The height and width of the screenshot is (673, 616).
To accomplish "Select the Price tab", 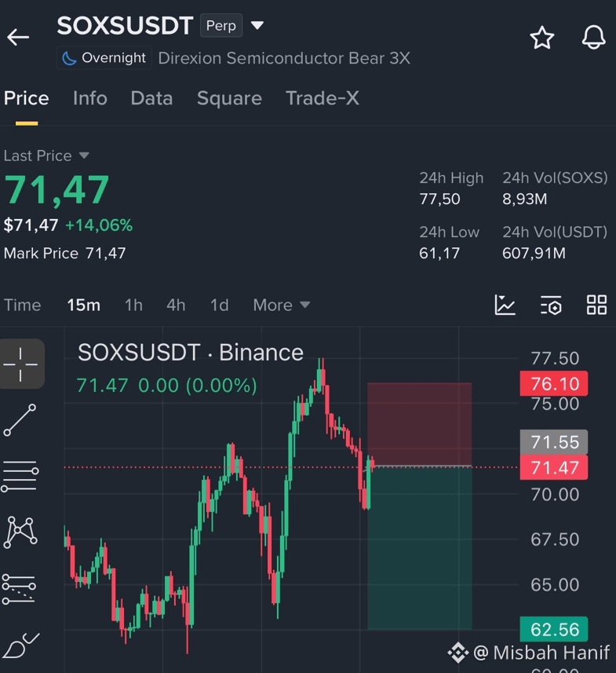I will pos(27,98).
